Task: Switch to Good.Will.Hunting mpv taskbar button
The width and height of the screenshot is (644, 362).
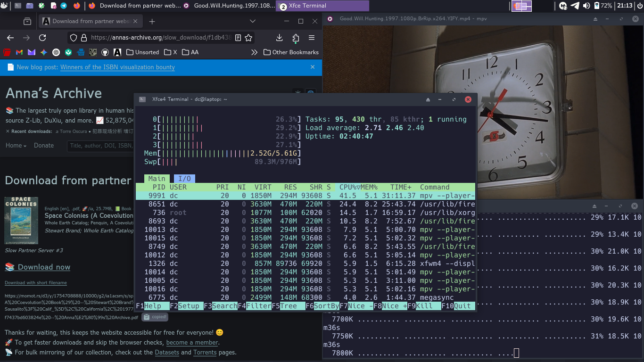Action: pos(228,6)
